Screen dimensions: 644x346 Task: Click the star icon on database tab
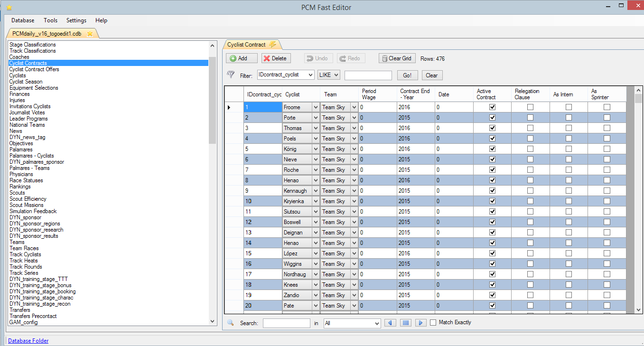point(90,34)
